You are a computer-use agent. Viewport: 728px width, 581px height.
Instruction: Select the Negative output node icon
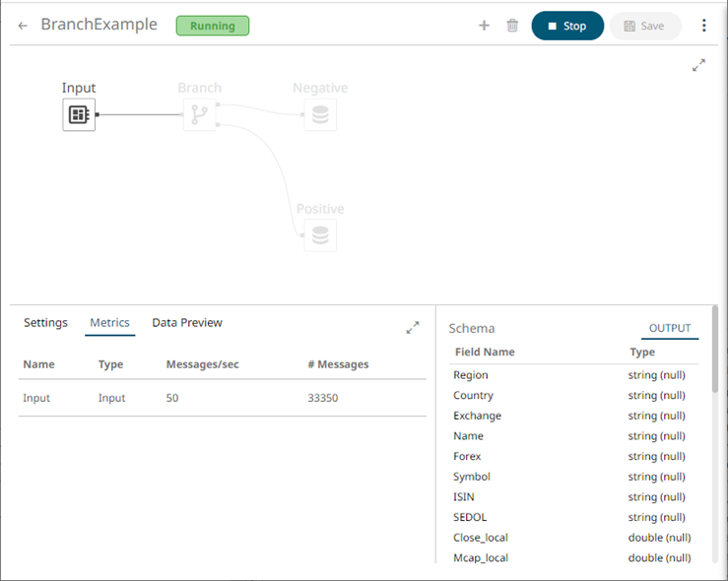320,115
